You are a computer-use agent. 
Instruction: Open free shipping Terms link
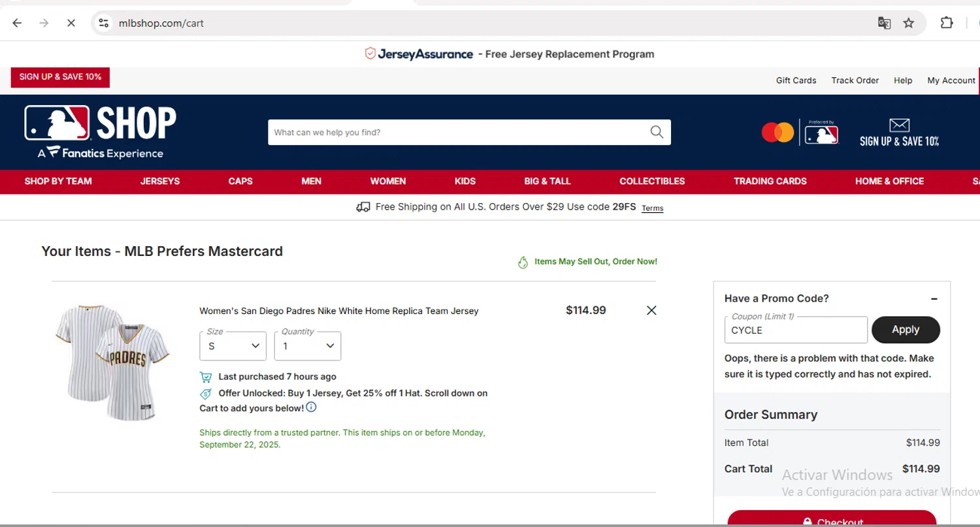point(653,208)
